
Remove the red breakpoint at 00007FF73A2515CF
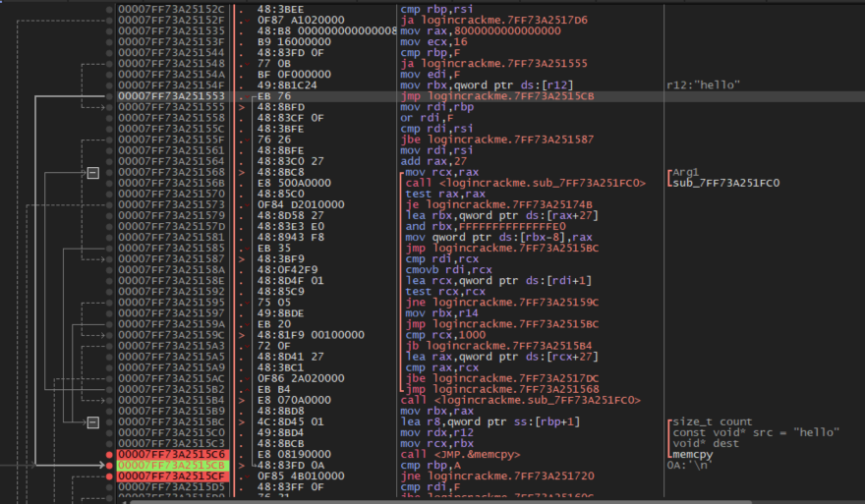coord(109,476)
